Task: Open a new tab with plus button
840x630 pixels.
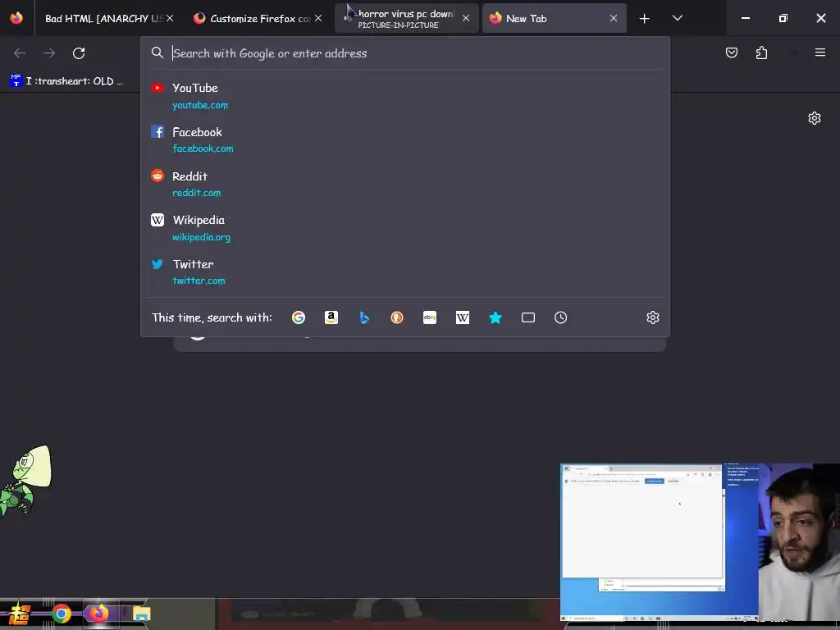Action: [x=645, y=19]
